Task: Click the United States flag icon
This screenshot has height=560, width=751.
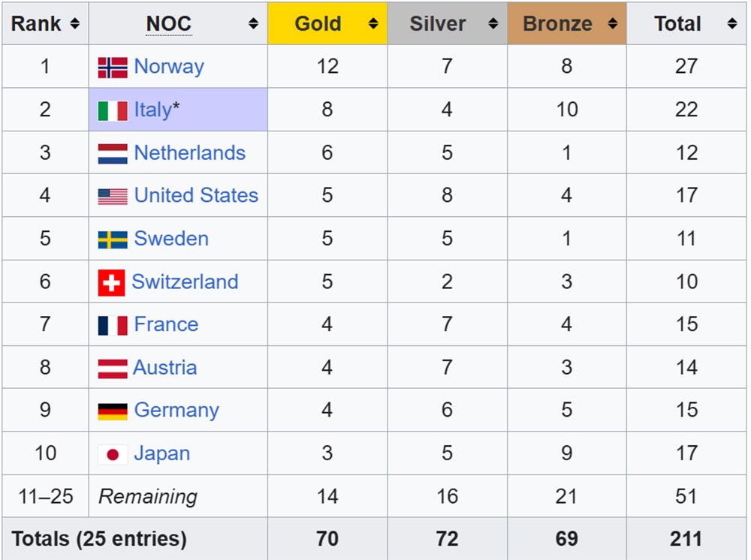Action: [111, 195]
